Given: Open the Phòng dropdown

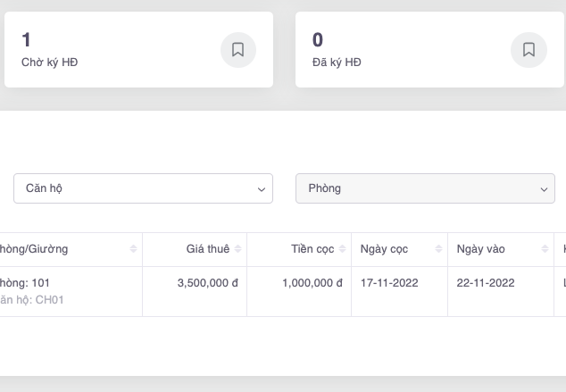Looking at the screenshot, I should (x=425, y=188).
